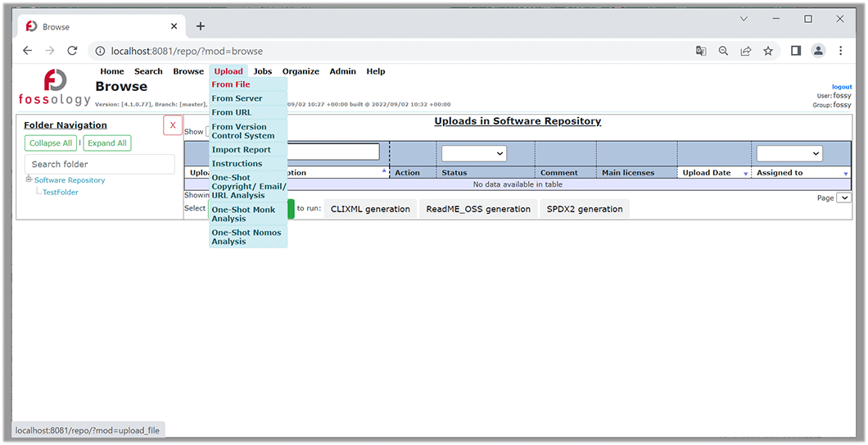Open the Status filter dropdown
This screenshot has height=445, width=868.
(x=474, y=153)
